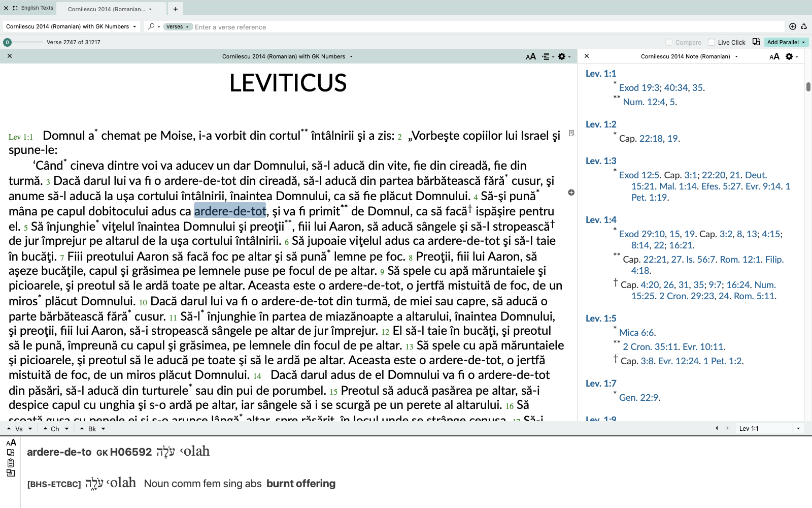The image size is (812, 508).
Task: Click the [BHS-ETCBC] label in details
Action: [x=54, y=485]
